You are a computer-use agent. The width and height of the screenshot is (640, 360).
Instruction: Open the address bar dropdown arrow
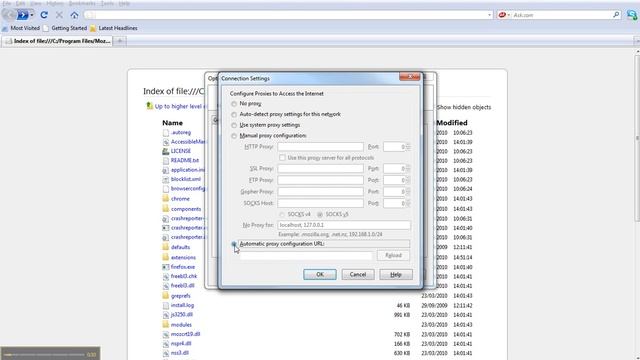[489, 15]
